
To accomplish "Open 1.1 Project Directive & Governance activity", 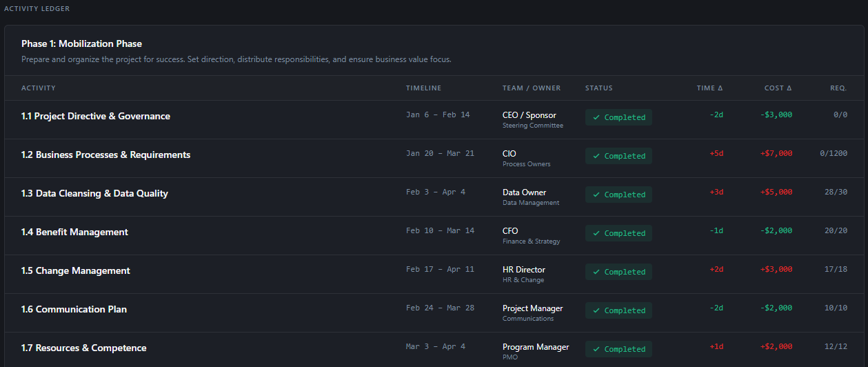I will 96,117.
